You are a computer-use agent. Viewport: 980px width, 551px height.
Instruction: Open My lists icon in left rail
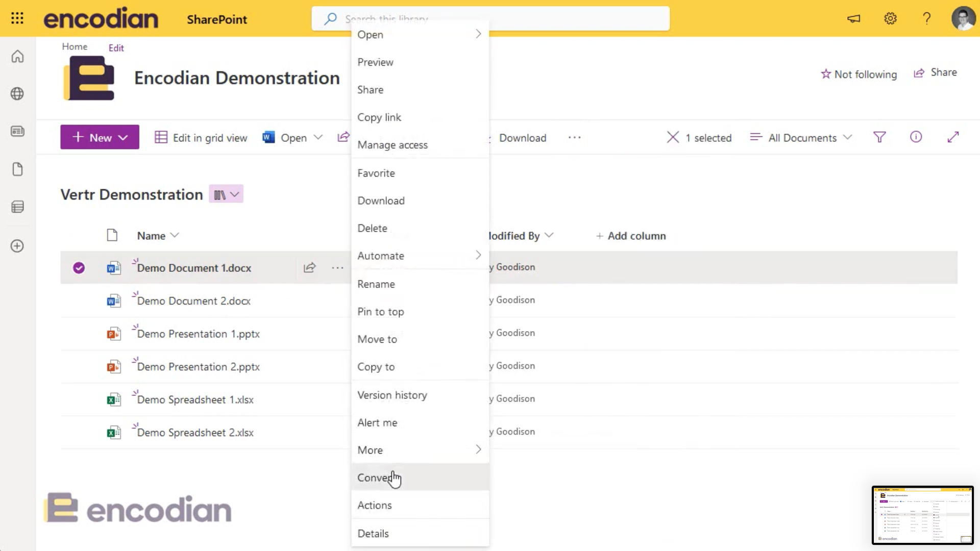(x=17, y=207)
